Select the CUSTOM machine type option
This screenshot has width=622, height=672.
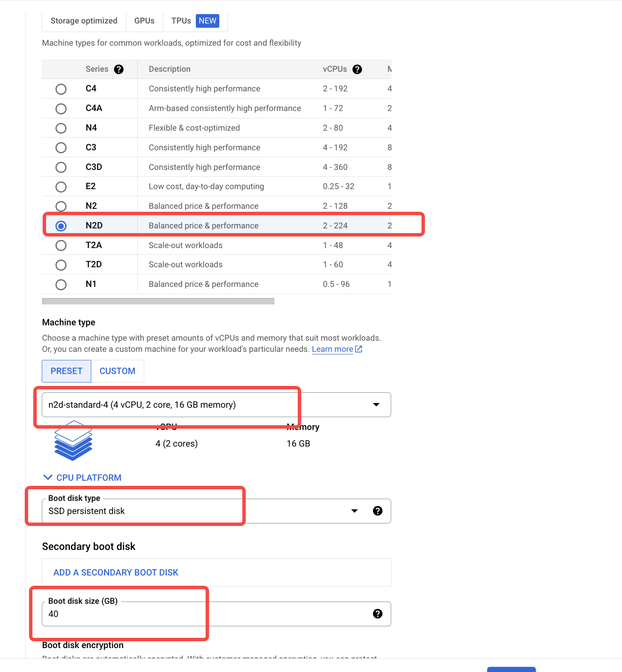(x=117, y=371)
